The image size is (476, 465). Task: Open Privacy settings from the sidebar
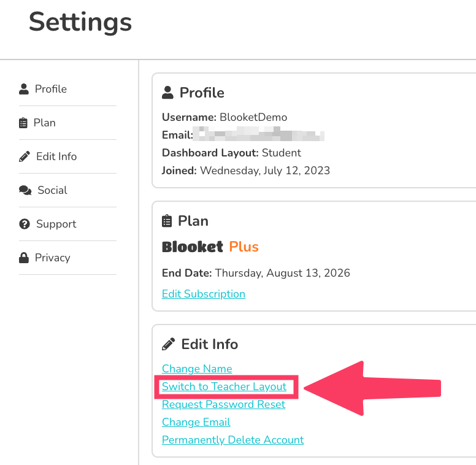pyautogui.click(x=52, y=258)
